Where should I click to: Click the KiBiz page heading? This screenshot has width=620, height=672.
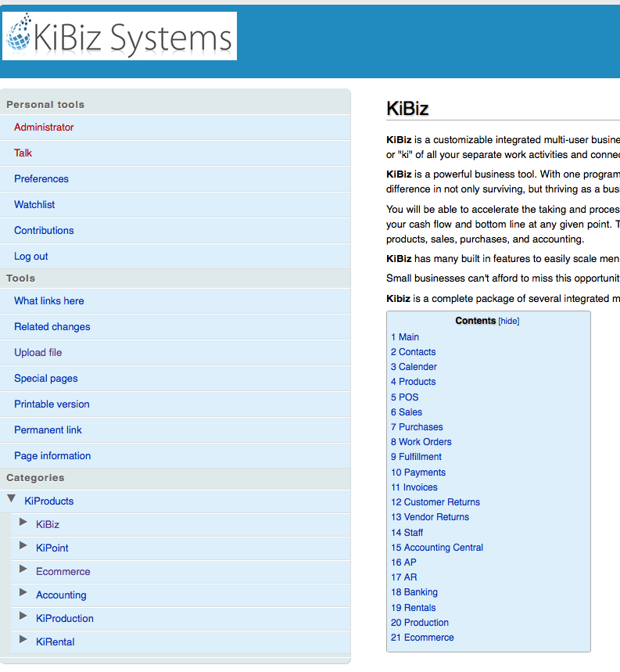coord(407,108)
